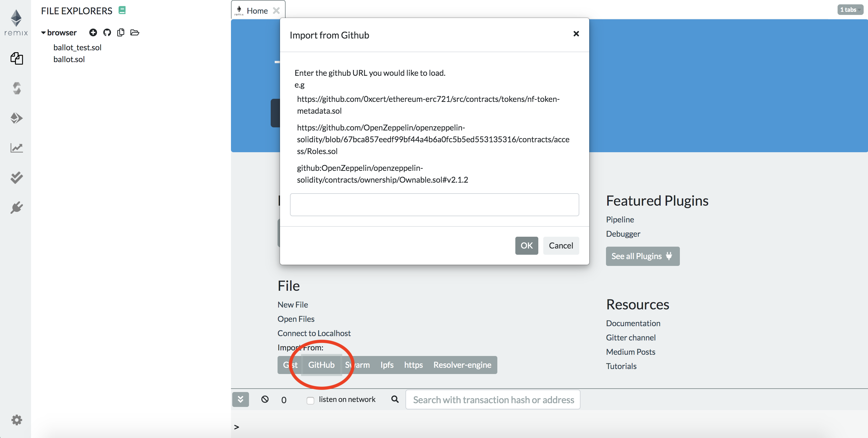Click the Analysis chart icon in sidebar
This screenshot has width=868, height=438.
(16, 148)
